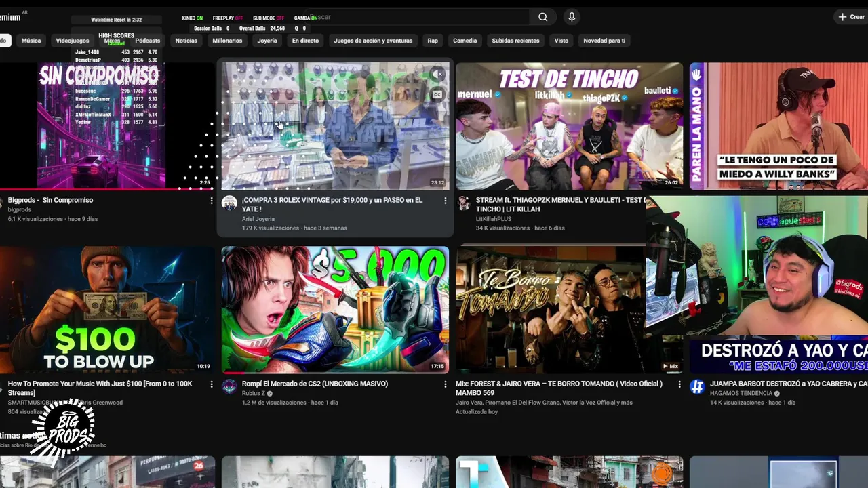The image size is (868, 488).
Task: Click the red watch progress bar under Sin Compromiso
Action: tap(107, 189)
